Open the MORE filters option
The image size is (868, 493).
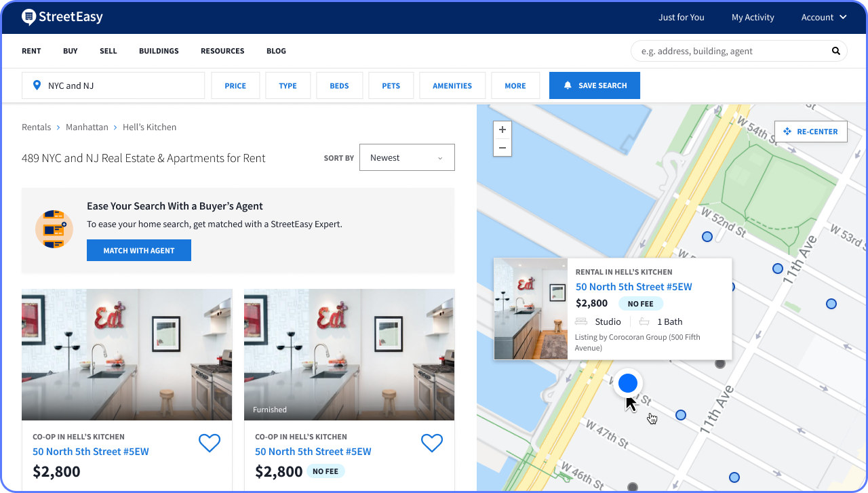click(x=515, y=85)
